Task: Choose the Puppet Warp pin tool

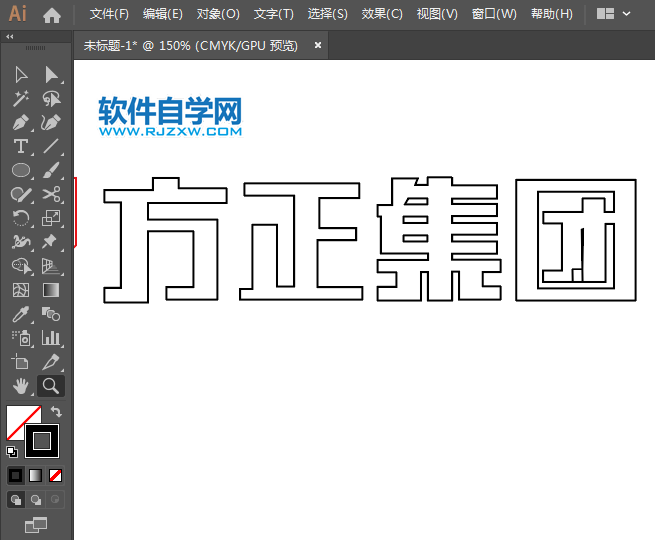Action: tap(50, 242)
